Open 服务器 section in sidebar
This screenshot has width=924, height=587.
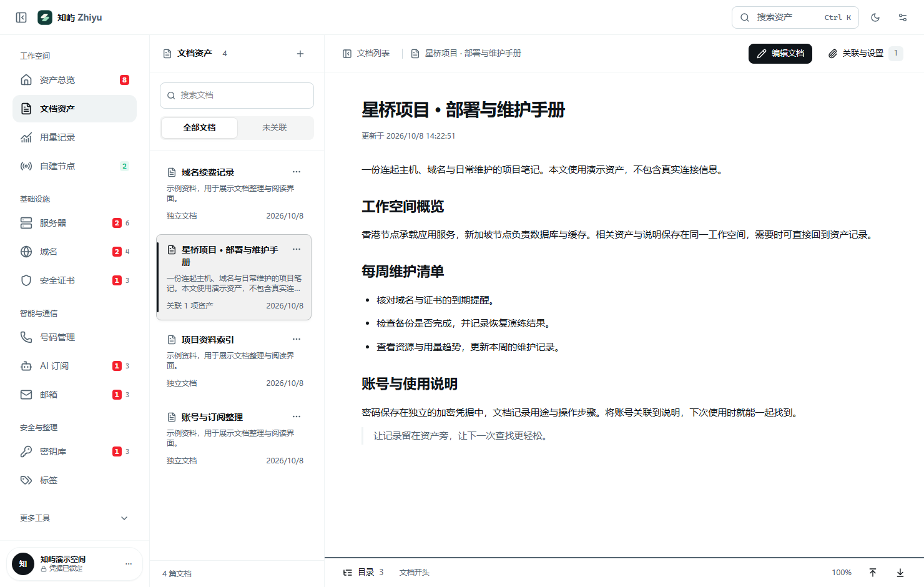pos(75,223)
